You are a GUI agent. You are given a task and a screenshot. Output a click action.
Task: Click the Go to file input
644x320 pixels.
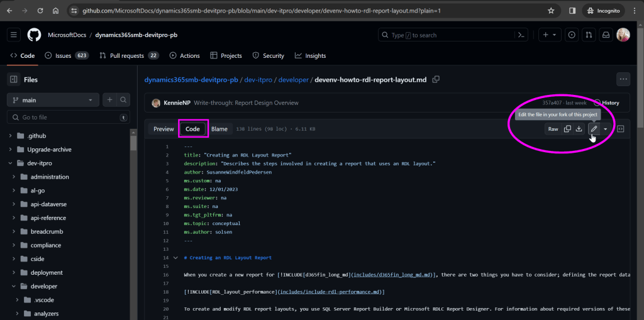click(69, 117)
